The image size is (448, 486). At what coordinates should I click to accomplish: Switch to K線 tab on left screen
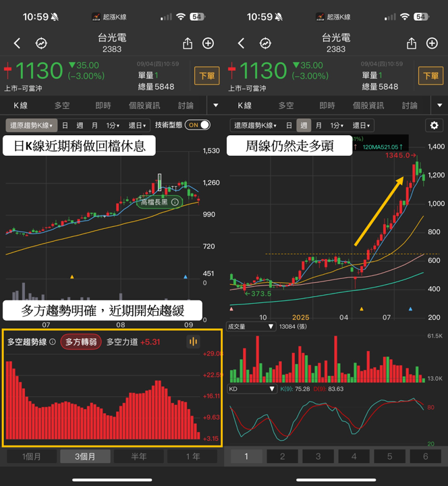click(x=20, y=105)
